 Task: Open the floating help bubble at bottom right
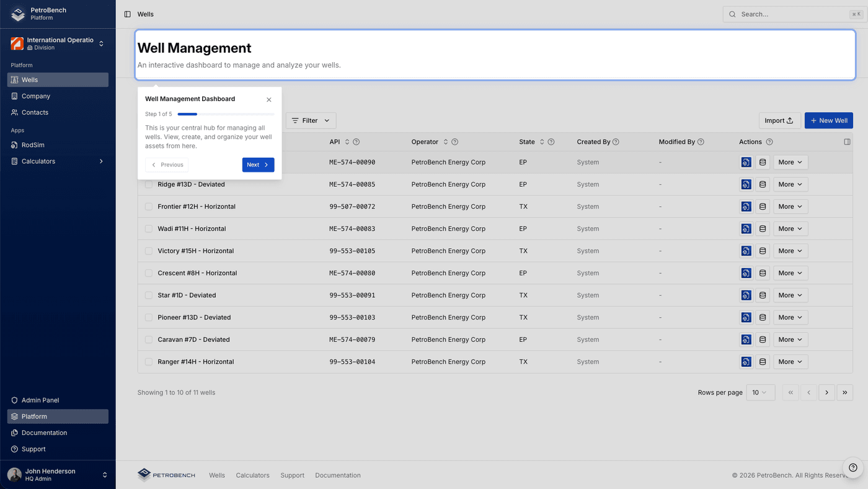pos(852,467)
